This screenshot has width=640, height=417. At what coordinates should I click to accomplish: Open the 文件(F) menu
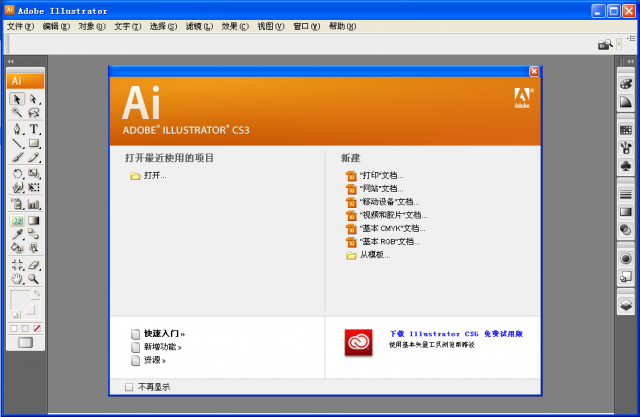pyautogui.click(x=20, y=27)
